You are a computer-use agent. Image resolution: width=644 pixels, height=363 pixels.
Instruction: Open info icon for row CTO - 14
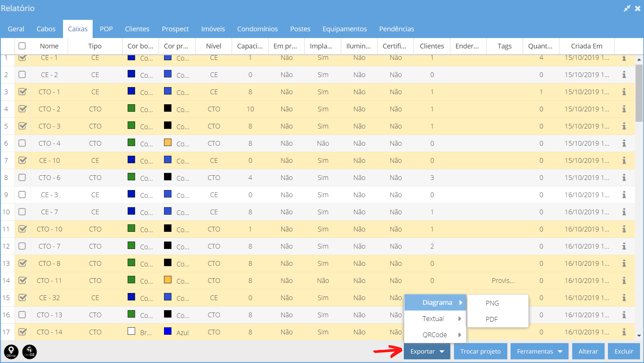tap(624, 332)
